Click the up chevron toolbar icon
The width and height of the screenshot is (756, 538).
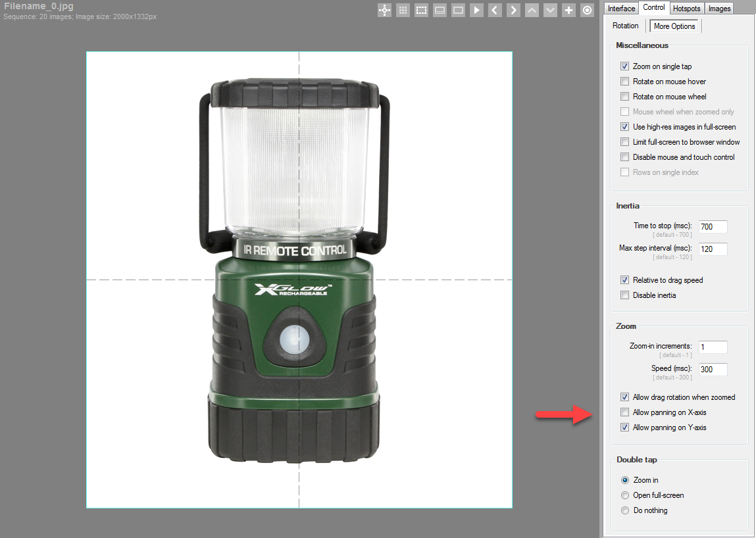pyautogui.click(x=532, y=10)
